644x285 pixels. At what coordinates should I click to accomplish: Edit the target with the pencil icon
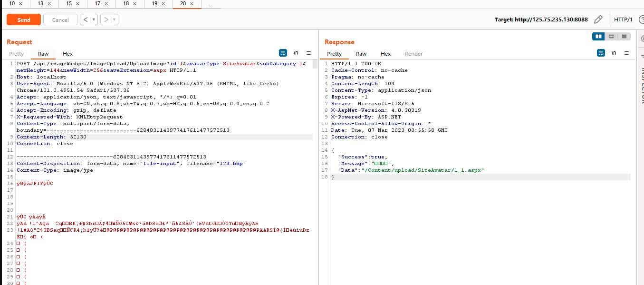598,20
